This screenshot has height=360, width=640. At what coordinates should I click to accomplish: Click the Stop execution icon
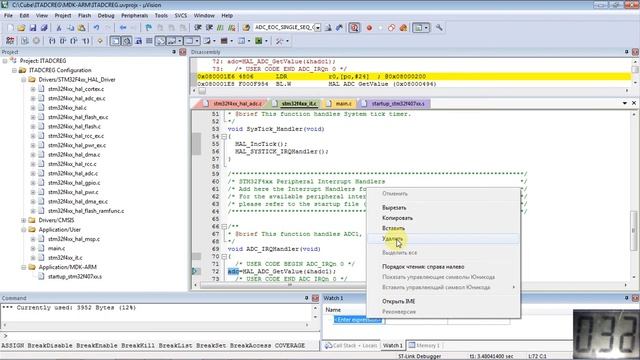pyautogui.click(x=36, y=41)
